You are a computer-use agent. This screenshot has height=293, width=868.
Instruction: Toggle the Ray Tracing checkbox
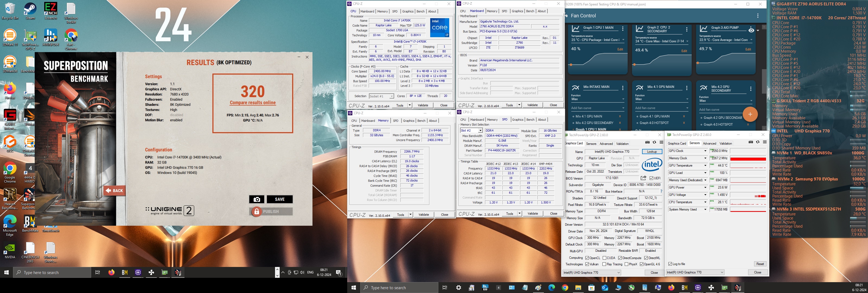click(604, 264)
